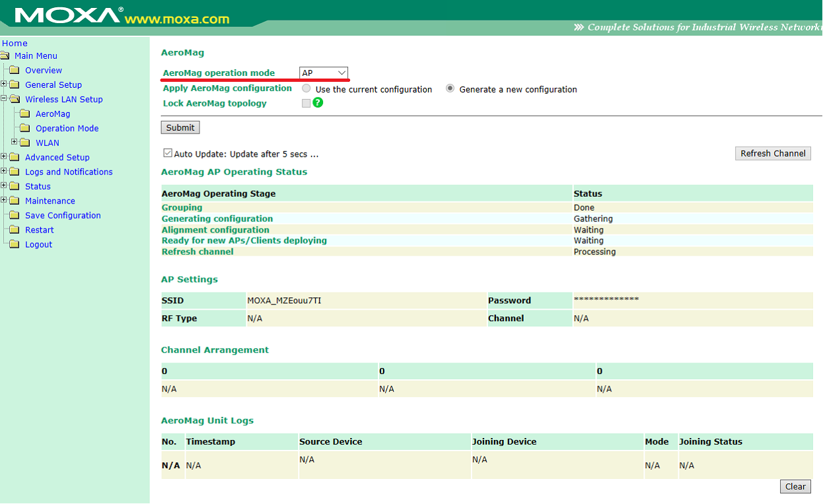Select 'Use the current configuration' radio button
This screenshot has width=823, height=504.
coord(306,89)
